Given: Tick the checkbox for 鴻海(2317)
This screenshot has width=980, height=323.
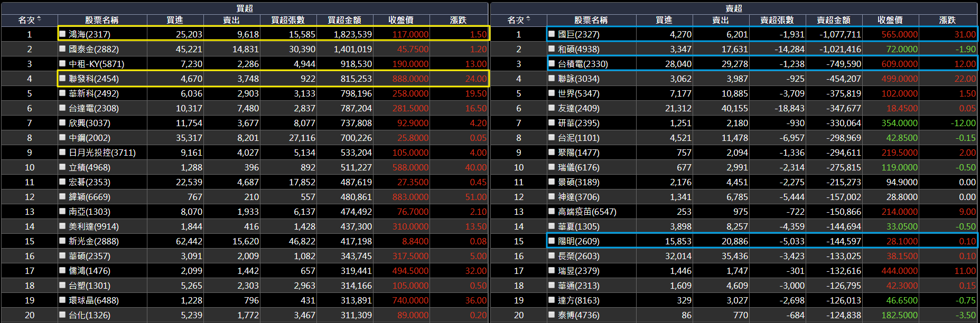Looking at the screenshot, I should pyautogui.click(x=62, y=34).
